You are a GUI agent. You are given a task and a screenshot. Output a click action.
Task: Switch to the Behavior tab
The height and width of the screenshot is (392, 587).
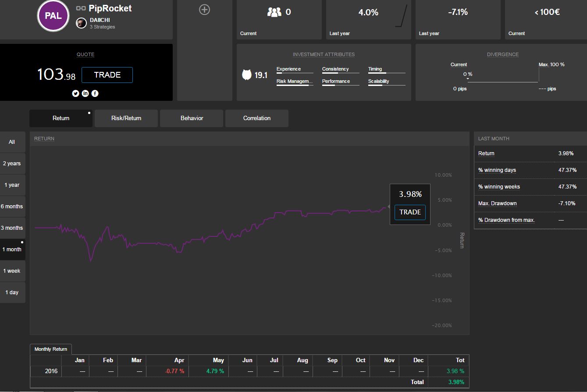pyautogui.click(x=192, y=118)
